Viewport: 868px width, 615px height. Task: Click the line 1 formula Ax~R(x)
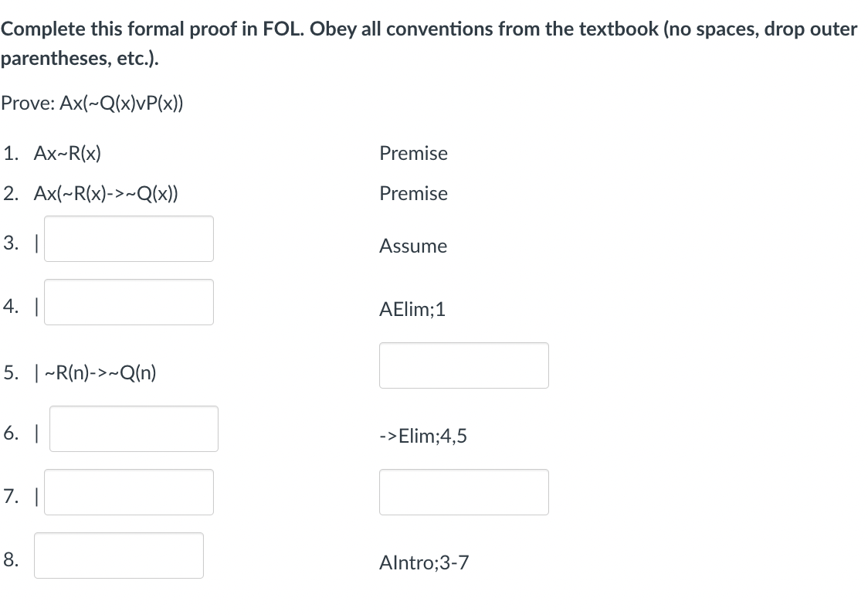click(67, 153)
